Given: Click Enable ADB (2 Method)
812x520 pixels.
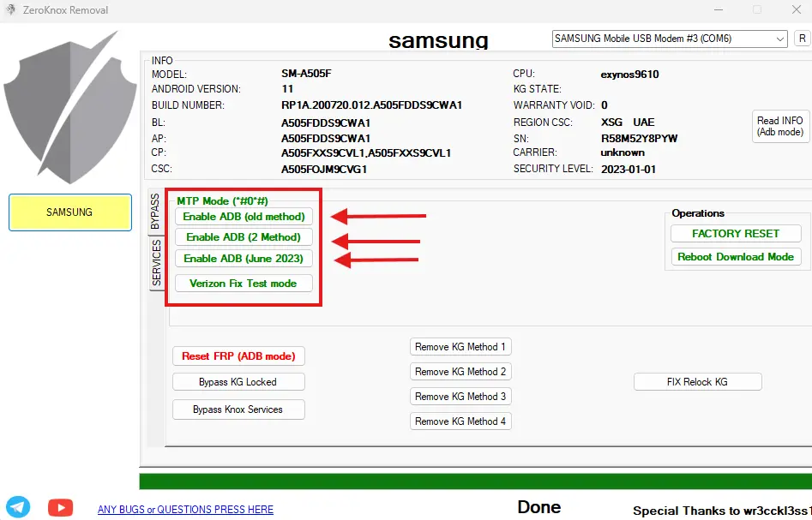Looking at the screenshot, I should pos(244,237).
